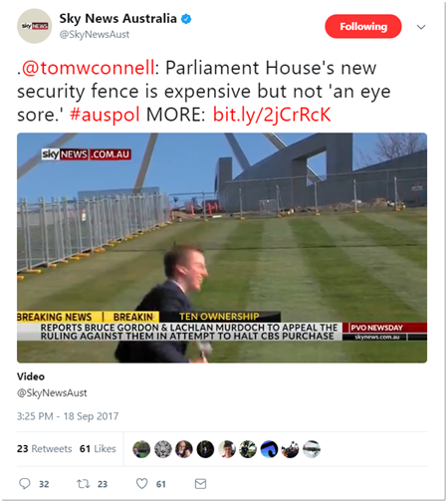Expand the tweet options chevron

point(421,27)
